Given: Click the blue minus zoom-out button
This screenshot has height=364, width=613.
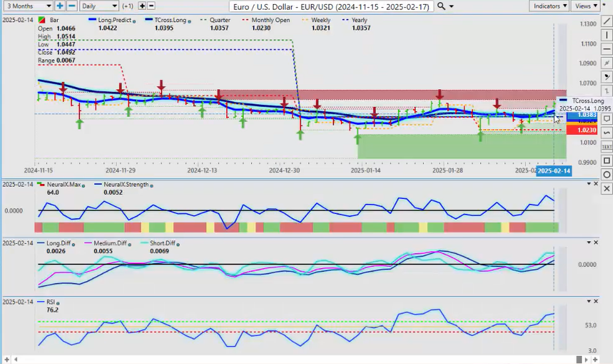Looking at the screenshot, I should click(72, 6).
